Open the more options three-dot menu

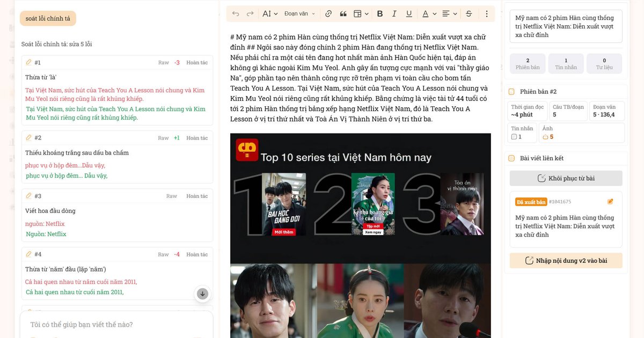tap(487, 14)
